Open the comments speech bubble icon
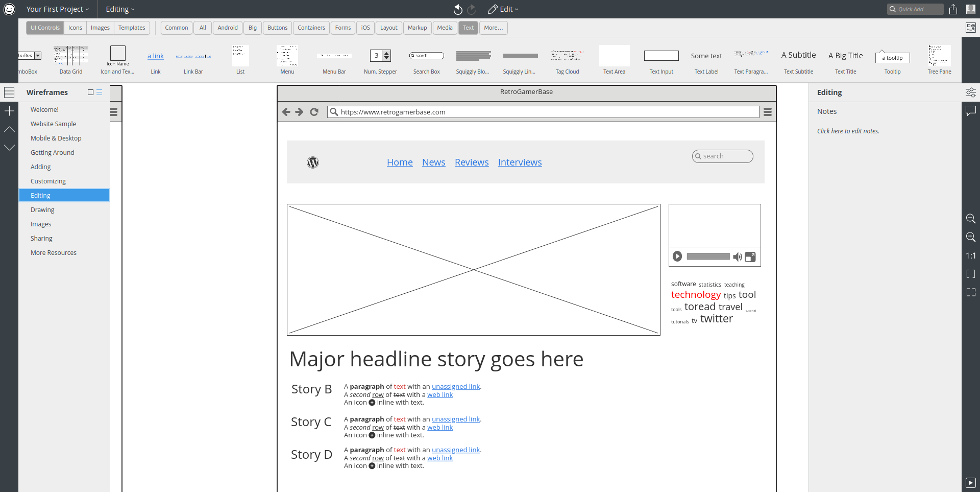The width and height of the screenshot is (980, 492). [x=971, y=111]
